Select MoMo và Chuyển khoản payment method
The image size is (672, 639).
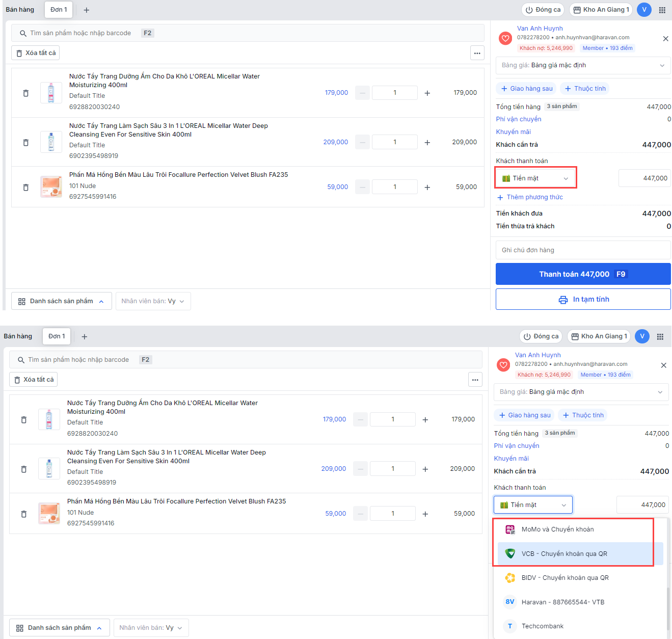[x=557, y=529]
